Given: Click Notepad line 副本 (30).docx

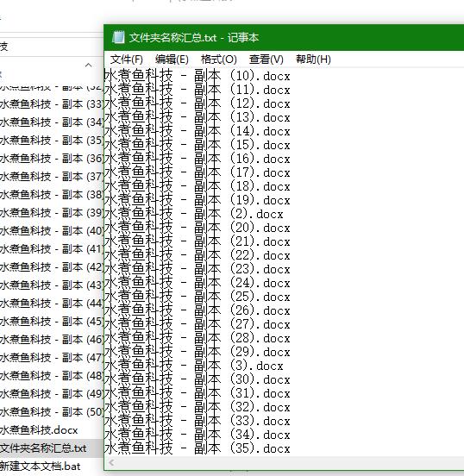Looking at the screenshot, I should [x=198, y=379].
